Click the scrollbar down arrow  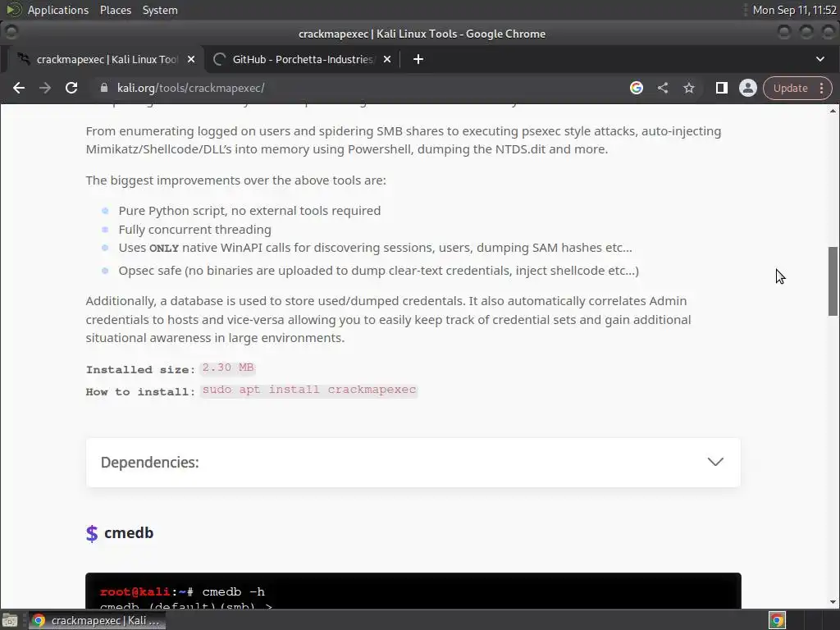coord(833,602)
